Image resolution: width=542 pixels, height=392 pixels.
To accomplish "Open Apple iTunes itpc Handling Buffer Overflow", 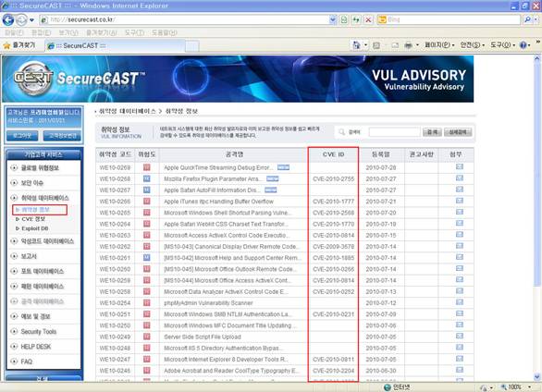I will click(x=218, y=202).
